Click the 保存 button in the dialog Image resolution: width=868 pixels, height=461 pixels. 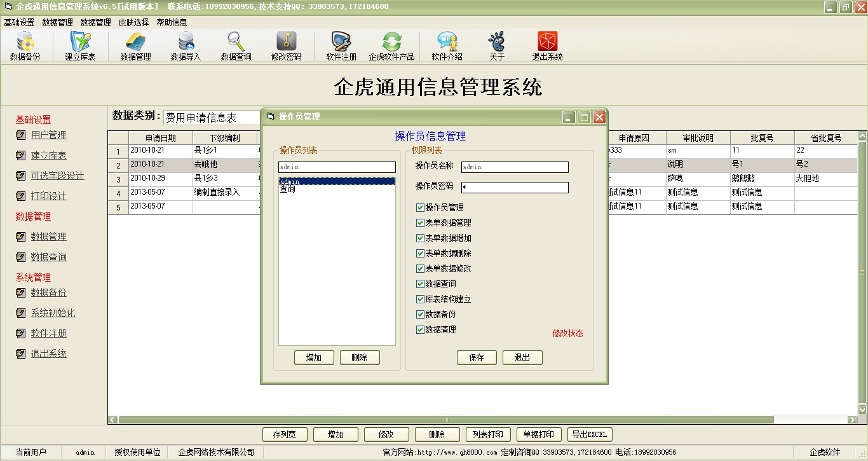point(477,357)
